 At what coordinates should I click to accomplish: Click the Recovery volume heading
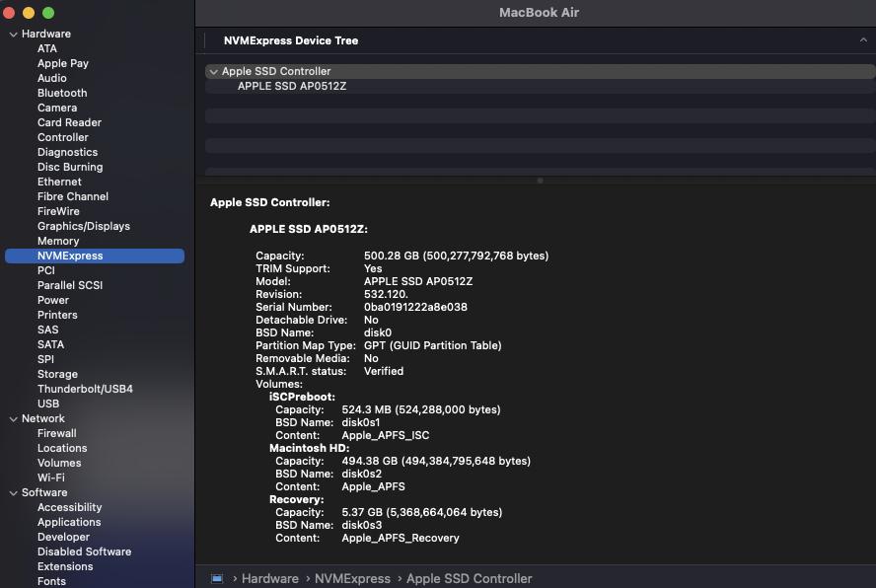(x=297, y=500)
